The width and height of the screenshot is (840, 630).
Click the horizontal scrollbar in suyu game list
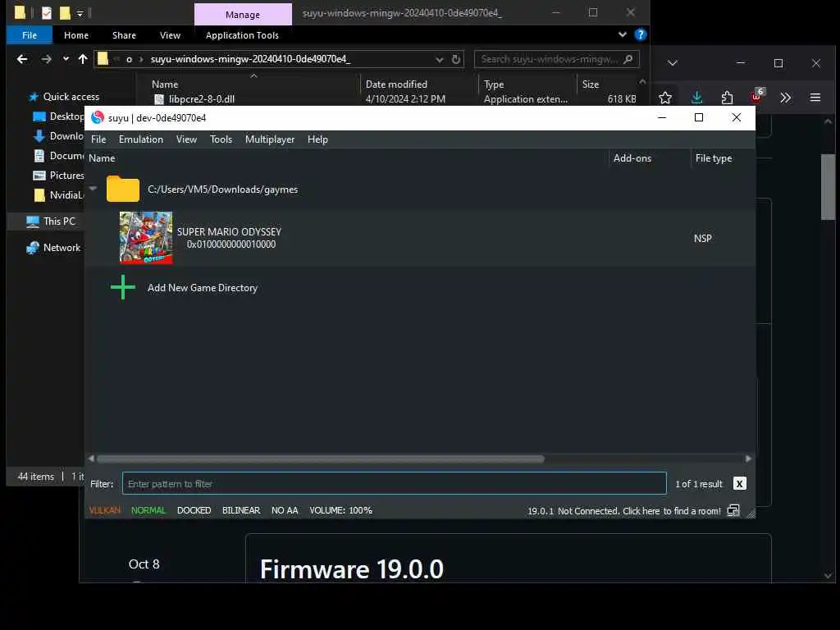[x=321, y=459]
